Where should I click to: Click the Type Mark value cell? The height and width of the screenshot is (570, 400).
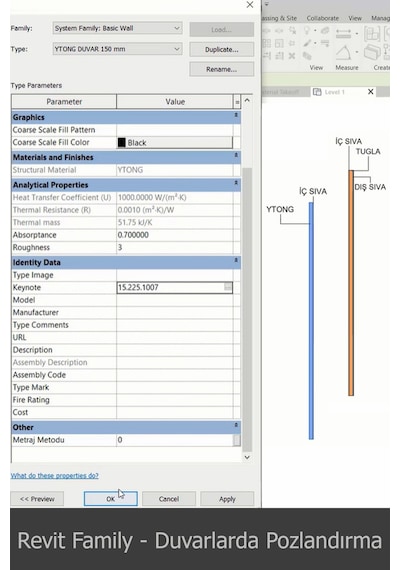pyautogui.click(x=175, y=387)
